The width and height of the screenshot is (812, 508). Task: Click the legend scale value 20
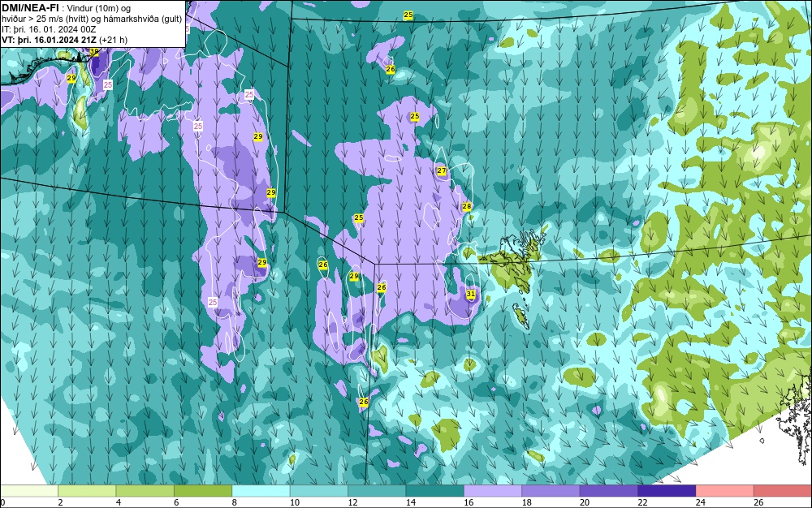585,503
